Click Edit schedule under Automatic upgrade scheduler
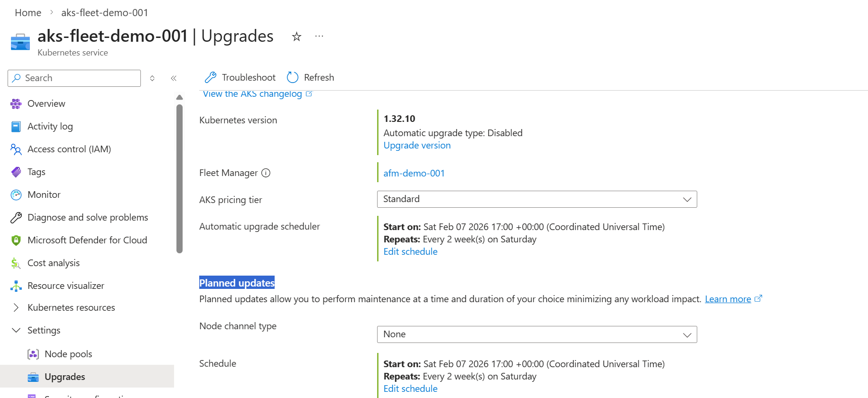The image size is (868, 398). tap(410, 251)
